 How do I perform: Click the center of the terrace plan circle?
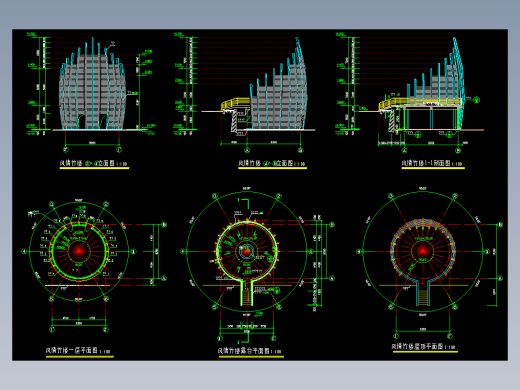pyautogui.click(x=246, y=251)
